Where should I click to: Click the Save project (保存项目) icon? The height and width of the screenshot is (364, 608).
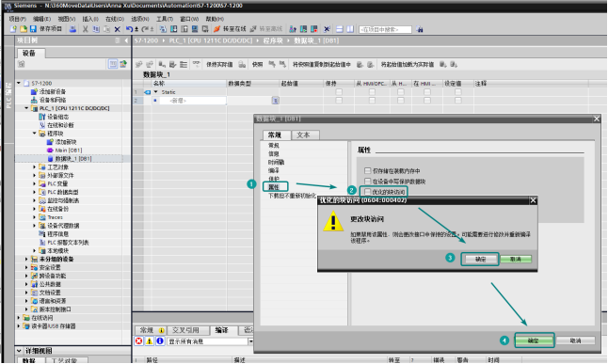[33, 29]
